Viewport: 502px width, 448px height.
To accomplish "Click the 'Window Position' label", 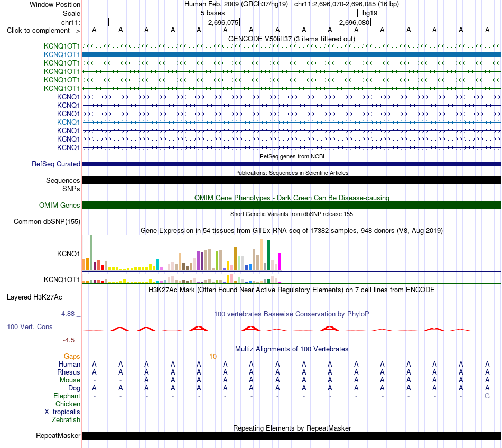I will [x=55, y=4].
